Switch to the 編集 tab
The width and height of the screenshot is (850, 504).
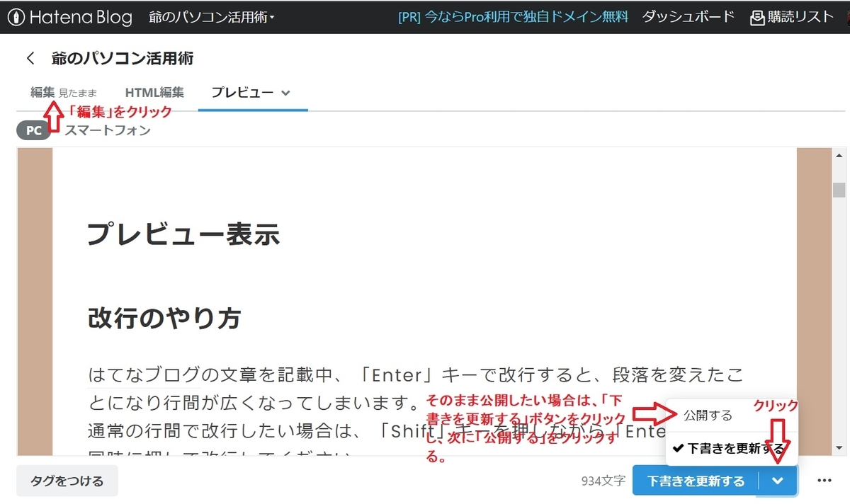click(42, 91)
